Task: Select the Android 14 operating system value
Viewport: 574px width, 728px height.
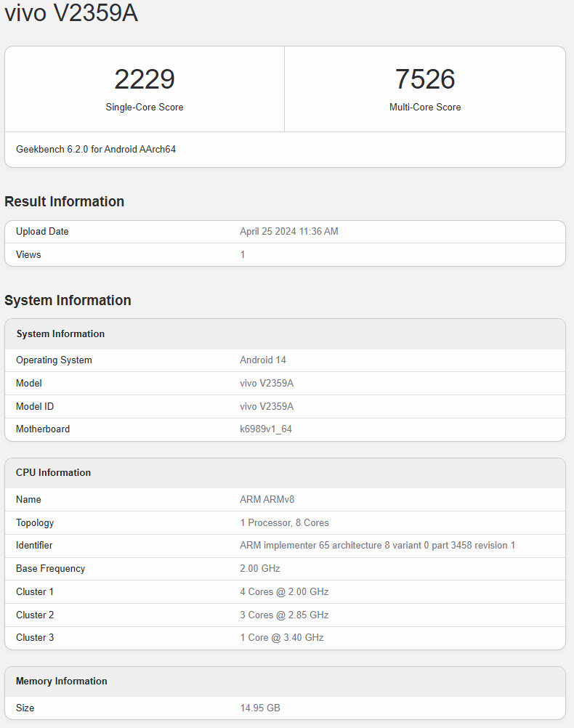Action: (x=263, y=360)
